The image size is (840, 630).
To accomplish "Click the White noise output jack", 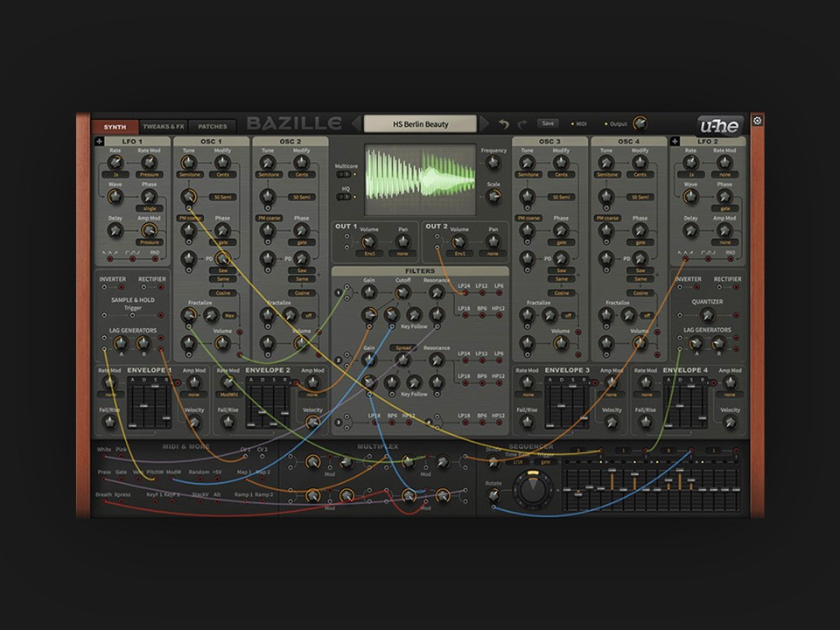I will point(104,457).
